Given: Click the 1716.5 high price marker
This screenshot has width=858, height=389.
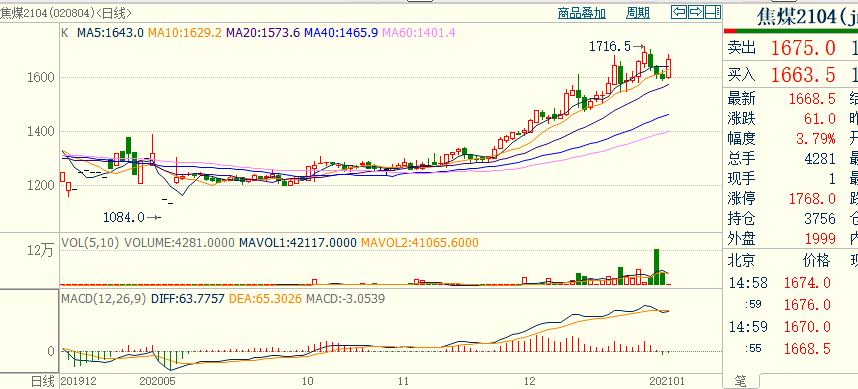Looking at the screenshot, I should tap(610, 47).
